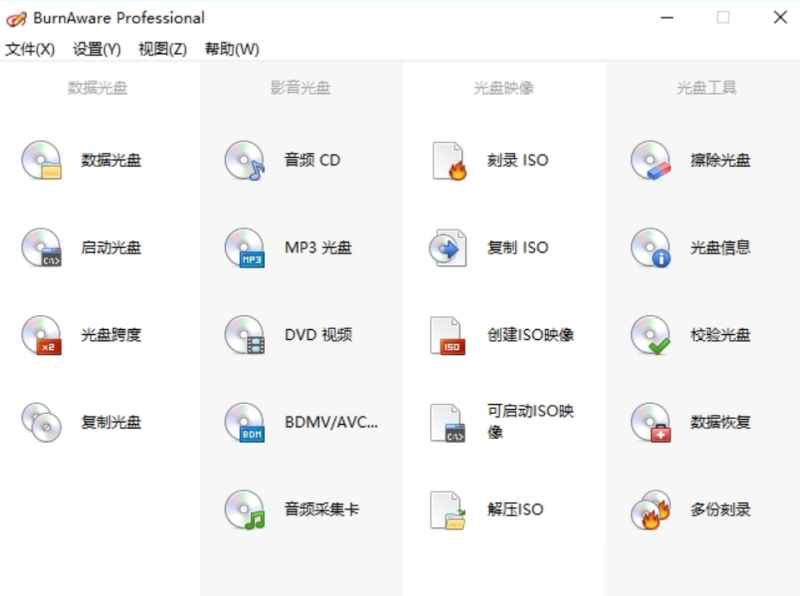800x596 pixels.
Task: Click the 可启动ISO映像 label
Action: point(530,421)
